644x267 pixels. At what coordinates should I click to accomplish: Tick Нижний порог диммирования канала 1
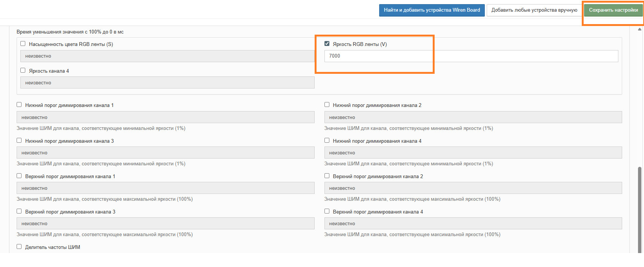(19, 105)
